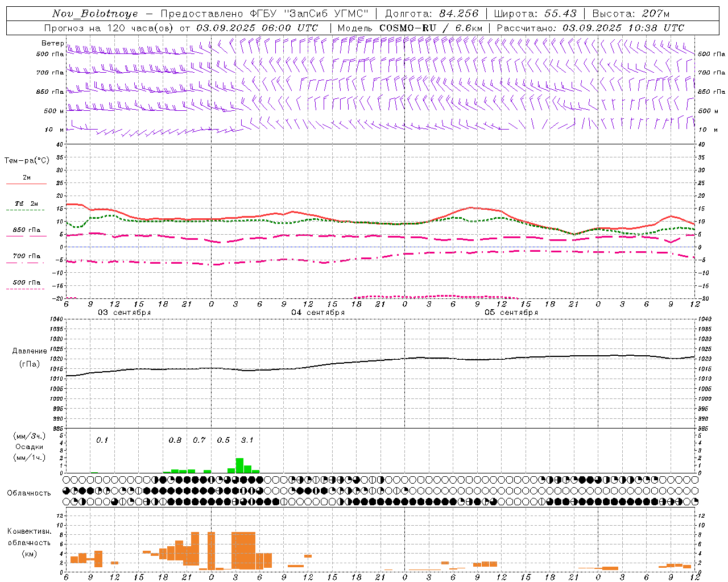
Task: Click the precipitation total "0.5"
Action: tap(224, 440)
